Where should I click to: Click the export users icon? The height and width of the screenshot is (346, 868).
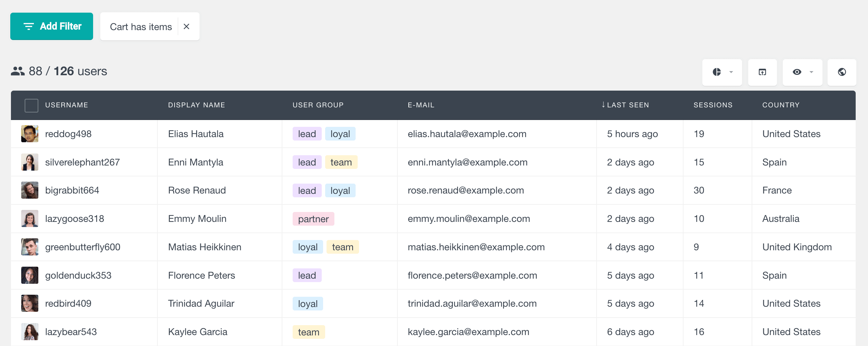coord(762,72)
